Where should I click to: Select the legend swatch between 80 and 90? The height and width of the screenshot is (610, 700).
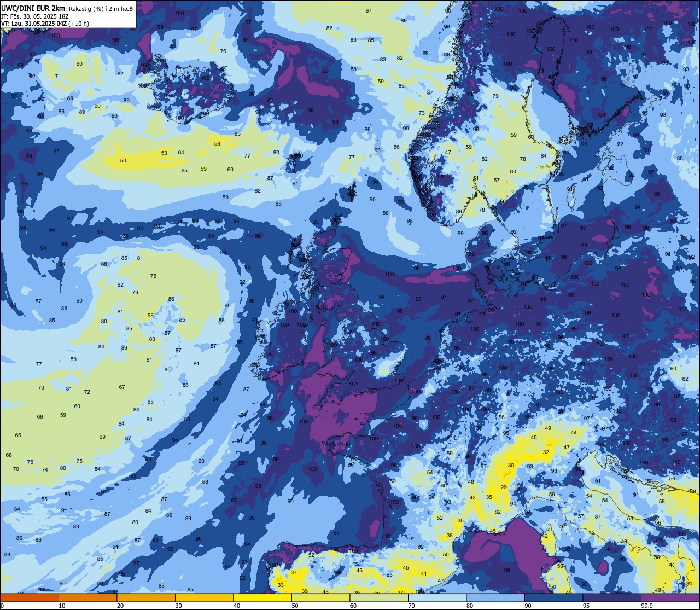pyautogui.click(x=495, y=598)
